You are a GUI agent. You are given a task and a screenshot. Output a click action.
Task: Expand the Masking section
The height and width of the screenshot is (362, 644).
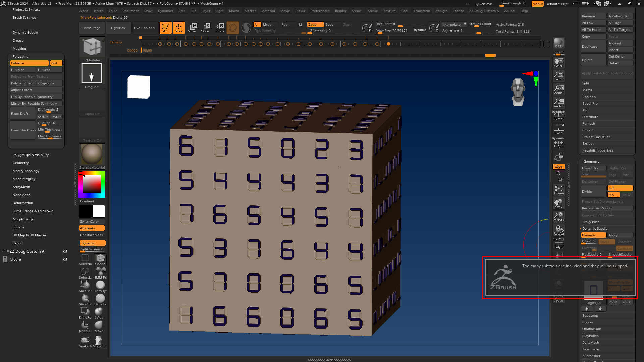click(19, 48)
